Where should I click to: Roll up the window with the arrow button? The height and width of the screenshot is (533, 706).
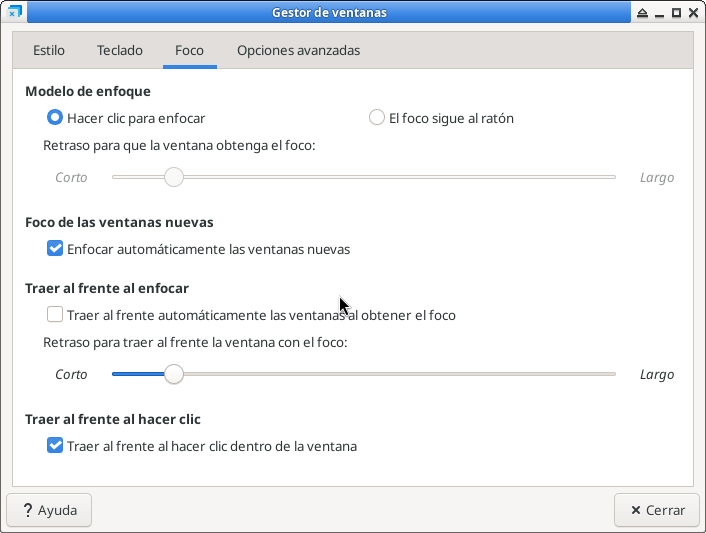[641, 13]
